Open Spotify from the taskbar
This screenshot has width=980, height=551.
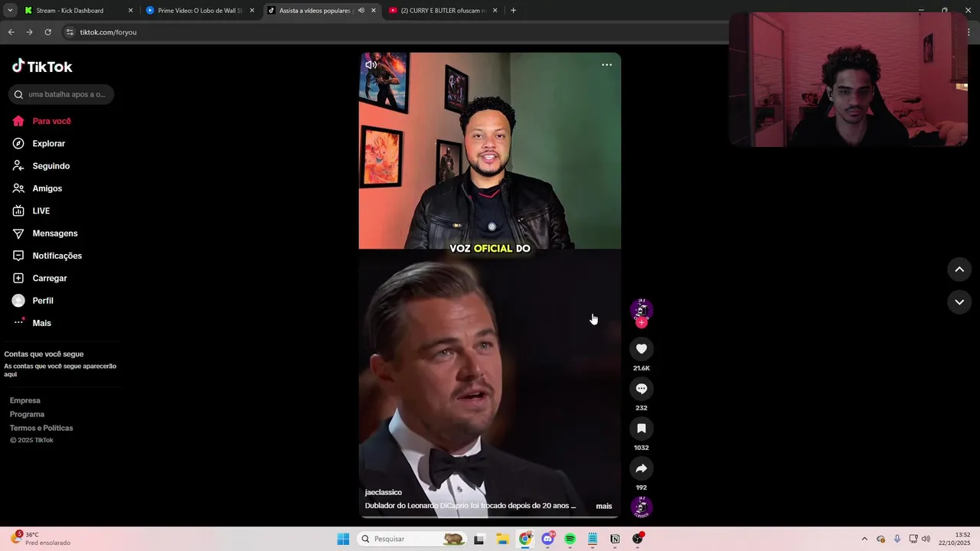570,539
